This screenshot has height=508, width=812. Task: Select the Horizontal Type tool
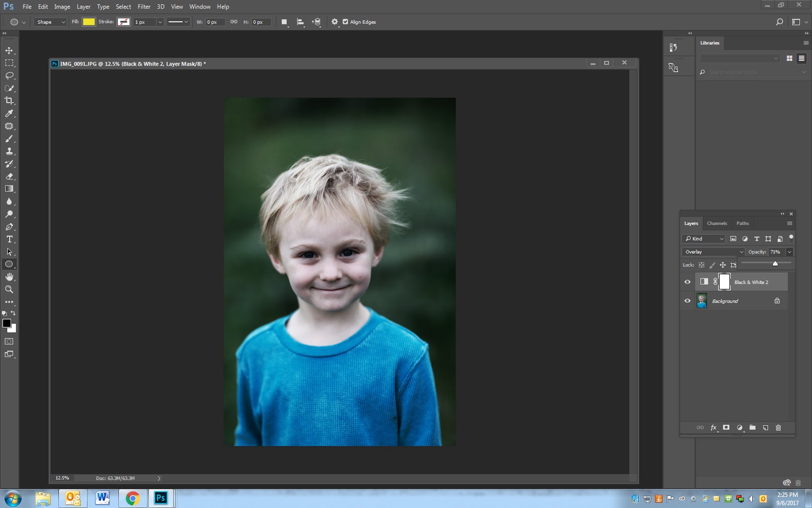8,239
